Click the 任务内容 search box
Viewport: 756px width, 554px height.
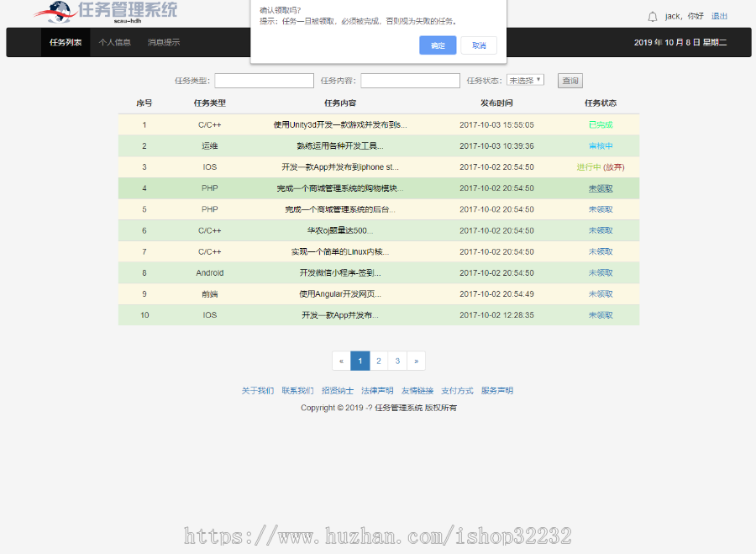click(410, 80)
